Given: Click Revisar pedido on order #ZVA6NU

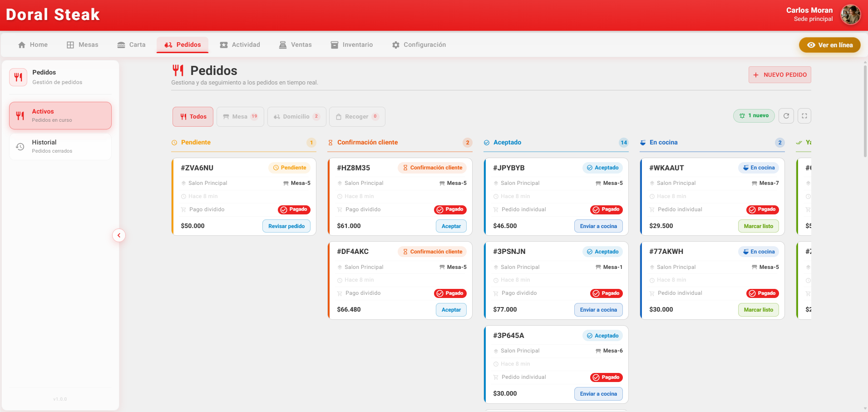Looking at the screenshot, I should click(286, 226).
